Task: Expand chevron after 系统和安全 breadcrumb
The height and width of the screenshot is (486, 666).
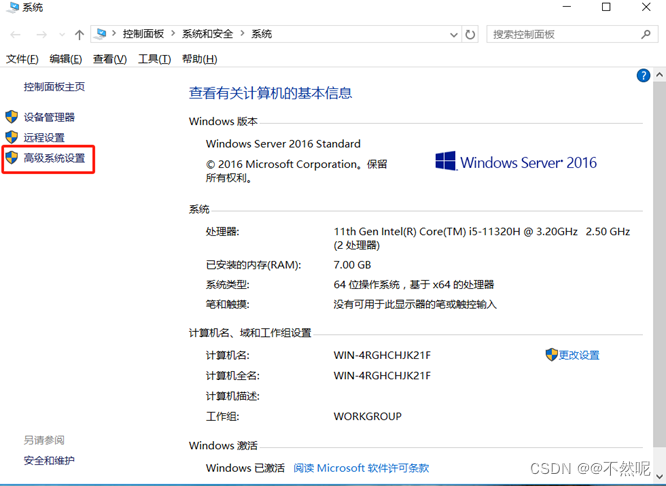Action: coord(242,34)
